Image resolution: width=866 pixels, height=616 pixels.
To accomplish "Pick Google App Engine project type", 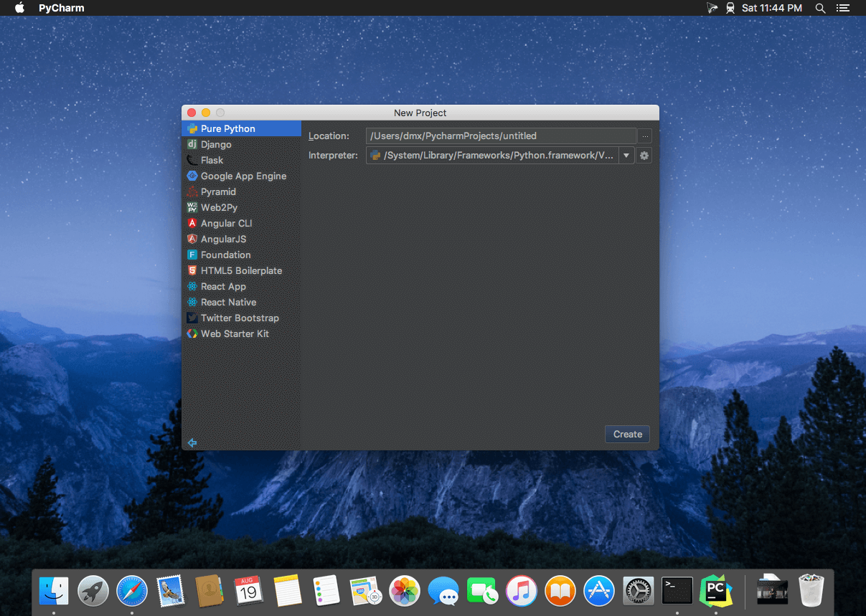I will (241, 176).
